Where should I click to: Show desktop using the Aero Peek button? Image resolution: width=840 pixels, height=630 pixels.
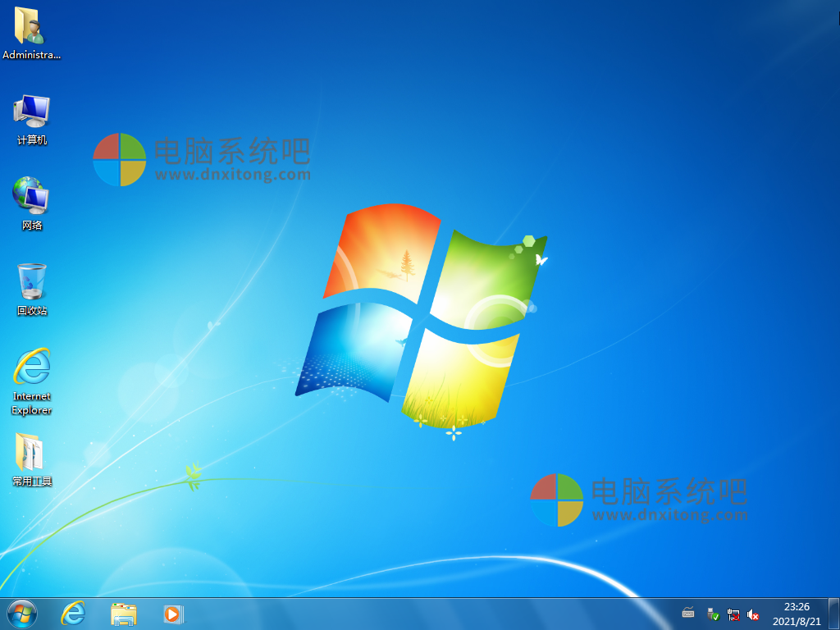(x=835, y=614)
